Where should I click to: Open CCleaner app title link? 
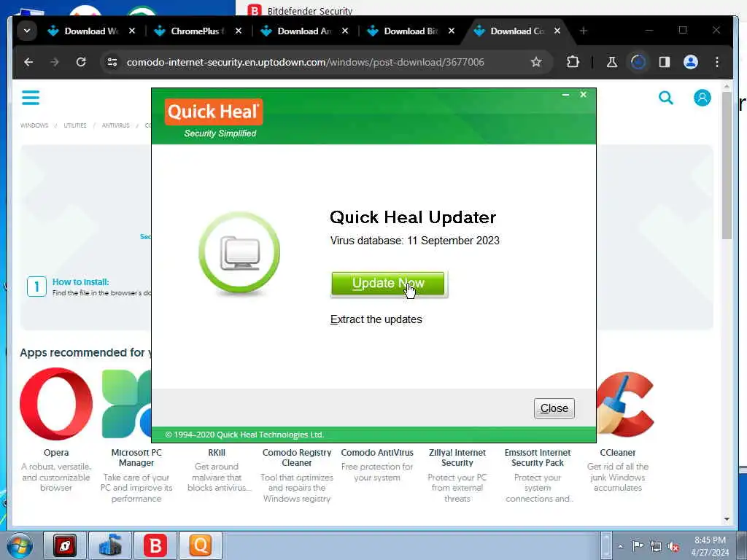pos(618,453)
